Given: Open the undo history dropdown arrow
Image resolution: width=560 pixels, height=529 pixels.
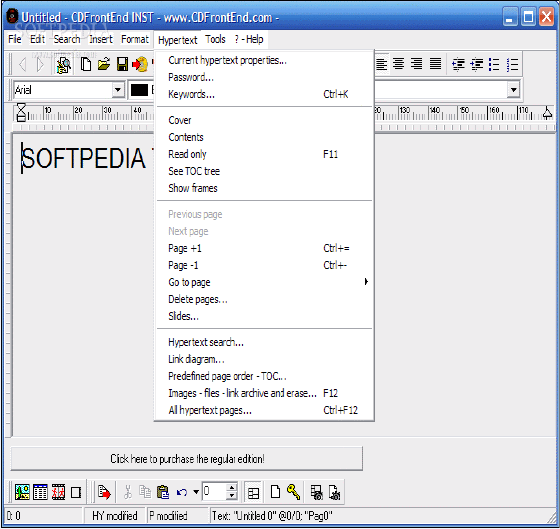Looking at the screenshot, I should coord(196,492).
